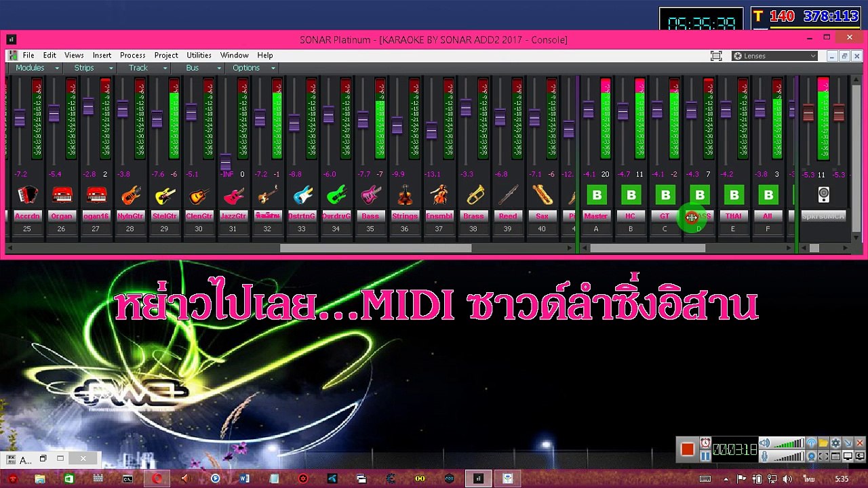
Task: Toggle the recorder live streaming broadcast icon
Action: [812, 443]
